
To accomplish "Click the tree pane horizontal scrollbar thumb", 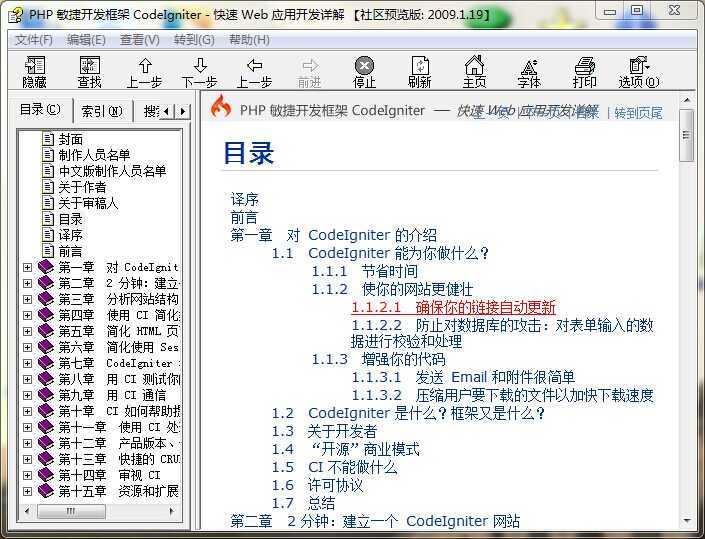I will pyautogui.click(x=71, y=511).
